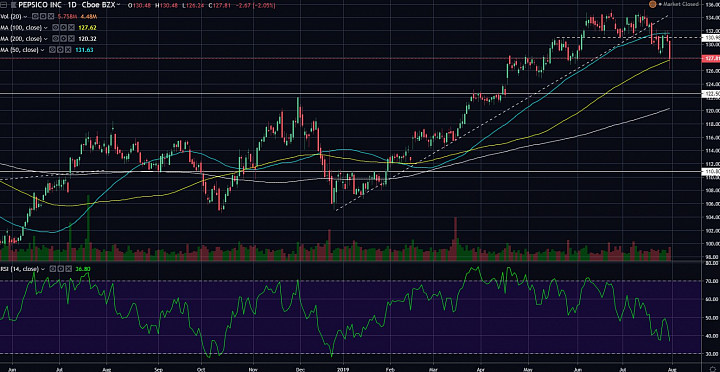Select the MA (200, close) legend label
This screenshot has height=372, width=720.
tap(21, 39)
